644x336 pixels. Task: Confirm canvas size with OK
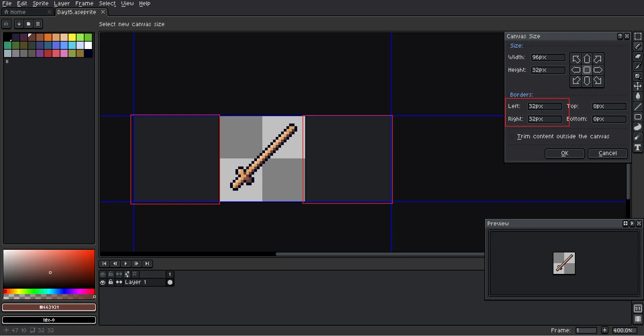(x=565, y=153)
